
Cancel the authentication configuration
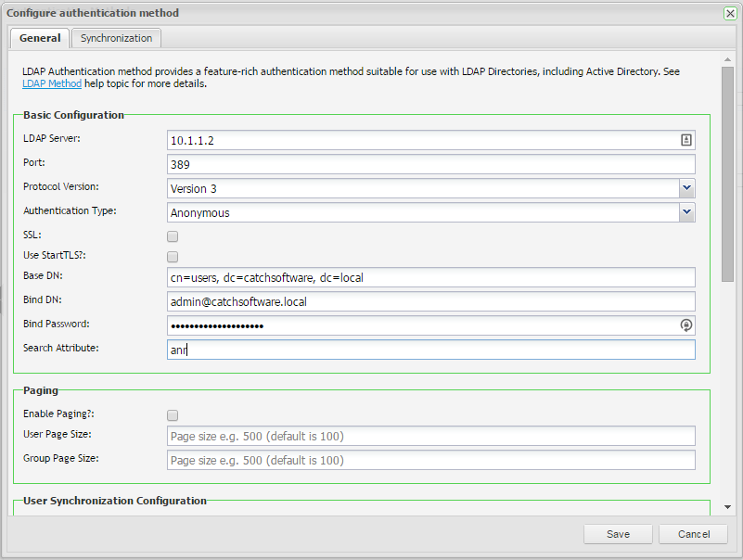click(693, 534)
